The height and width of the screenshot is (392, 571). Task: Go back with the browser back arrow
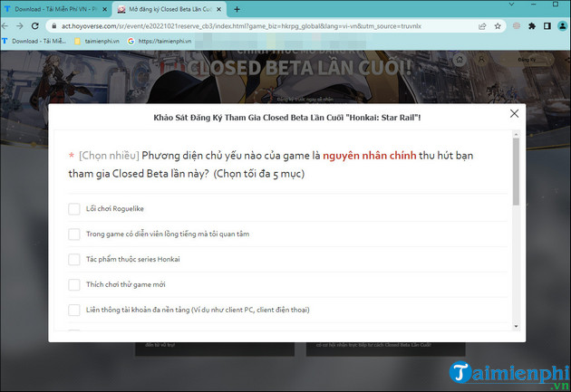click(5, 26)
